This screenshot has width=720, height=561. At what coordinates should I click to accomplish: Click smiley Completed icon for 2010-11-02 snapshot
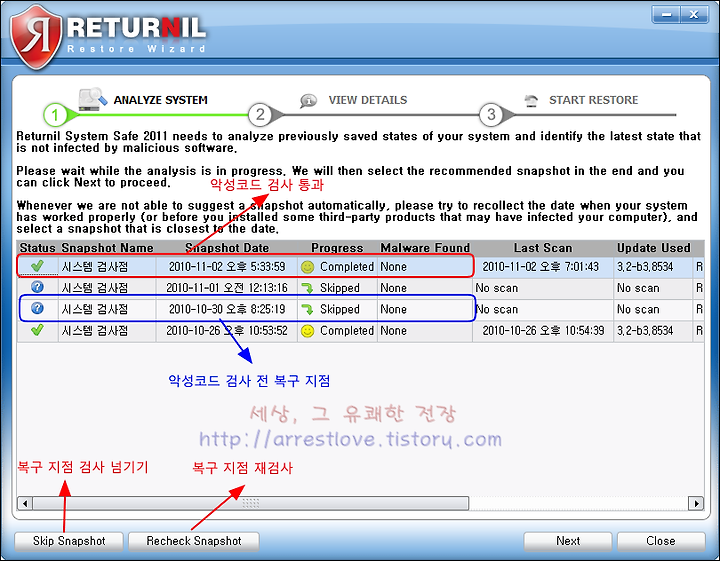307,267
